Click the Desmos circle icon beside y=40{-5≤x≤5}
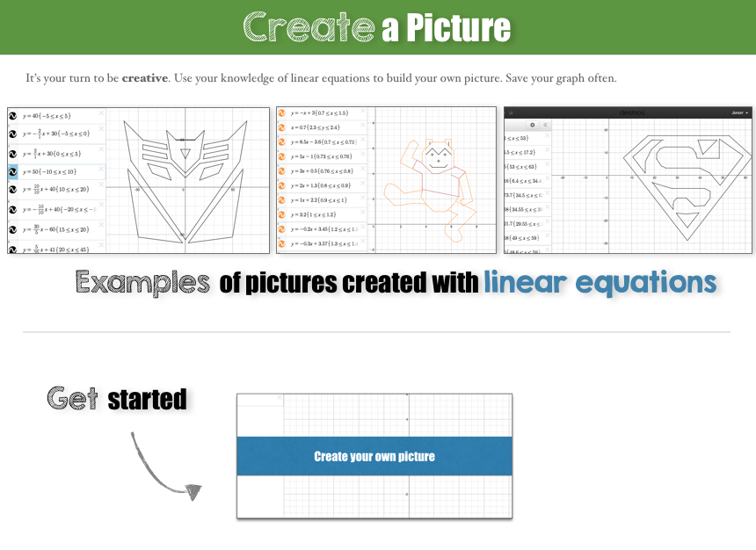Image resolution: width=756 pixels, height=550 pixels. [x=12, y=115]
